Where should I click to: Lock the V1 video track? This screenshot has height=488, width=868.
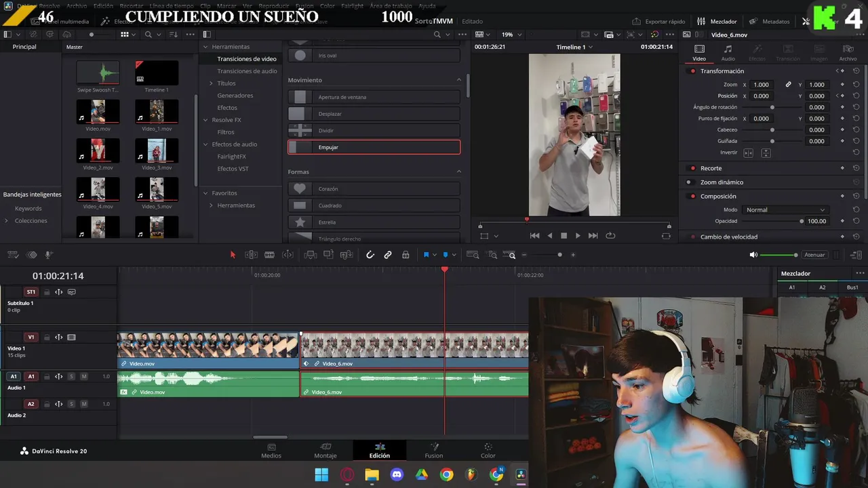click(x=47, y=337)
